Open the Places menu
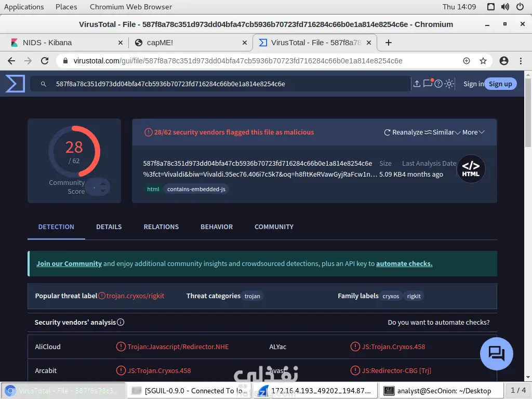The width and height of the screenshot is (532, 399). click(66, 7)
